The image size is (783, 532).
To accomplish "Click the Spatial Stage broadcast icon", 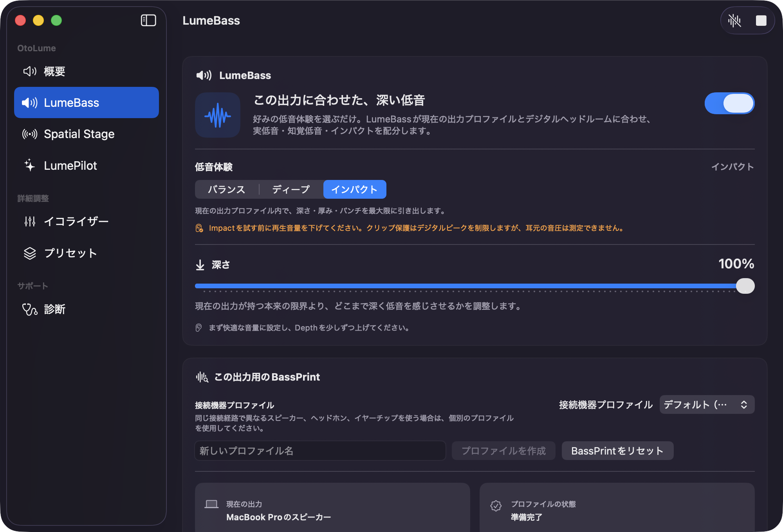I will point(30,134).
